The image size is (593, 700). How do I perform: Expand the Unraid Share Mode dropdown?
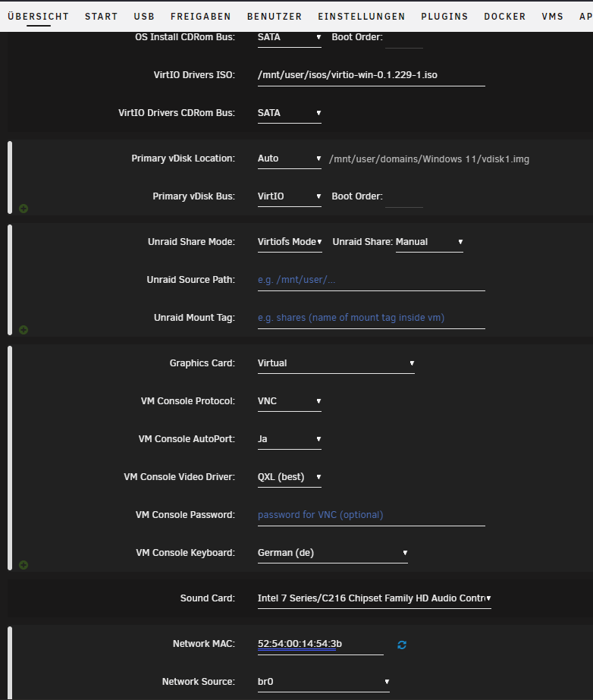(289, 242)
